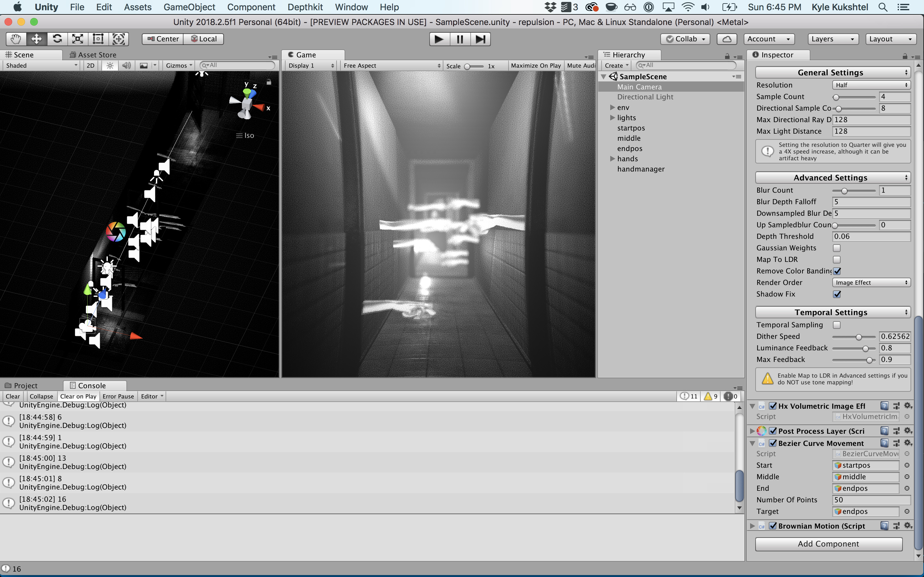The width and height of the screenshot is (924, 577).
Task: Open the Depthkit menu
Action: pos(305,7)
